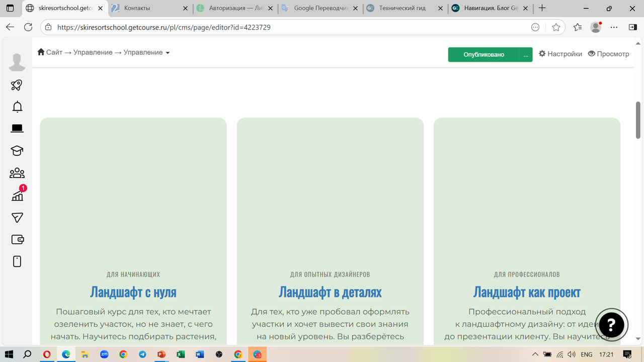The height and width of the screenshot is (362, 644).
Task: Click the laptop website icon in sidebar
Action: (17, 129)
